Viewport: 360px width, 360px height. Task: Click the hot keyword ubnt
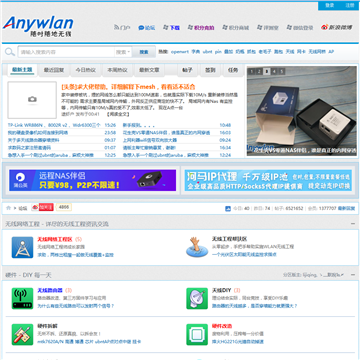coord(207,52)
